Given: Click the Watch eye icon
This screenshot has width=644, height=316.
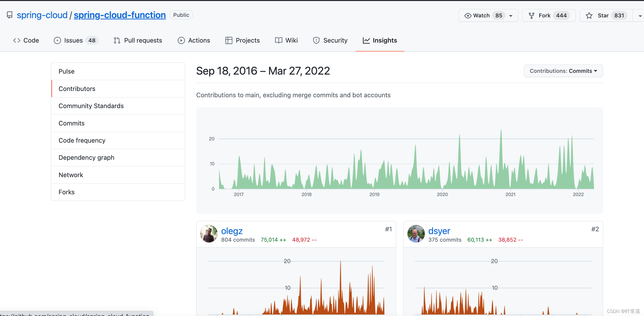Looking at the screenshot, I should click(x=468, y=16).
